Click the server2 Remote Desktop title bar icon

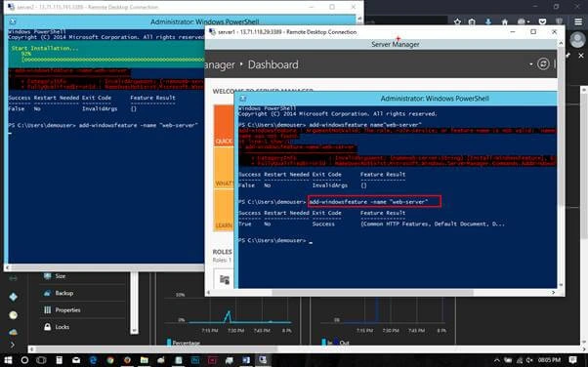[x=11, y=7]
